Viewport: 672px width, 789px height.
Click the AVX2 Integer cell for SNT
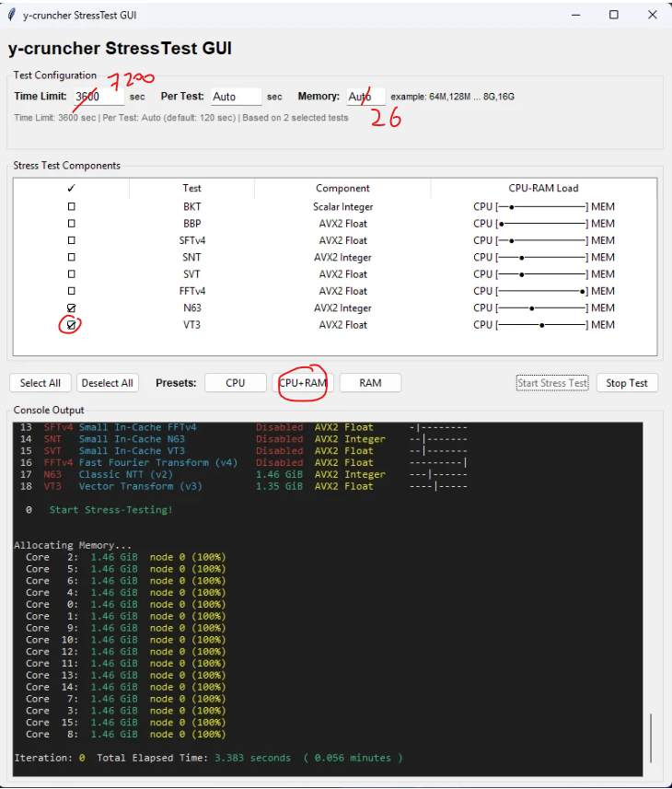coord(342,258)
